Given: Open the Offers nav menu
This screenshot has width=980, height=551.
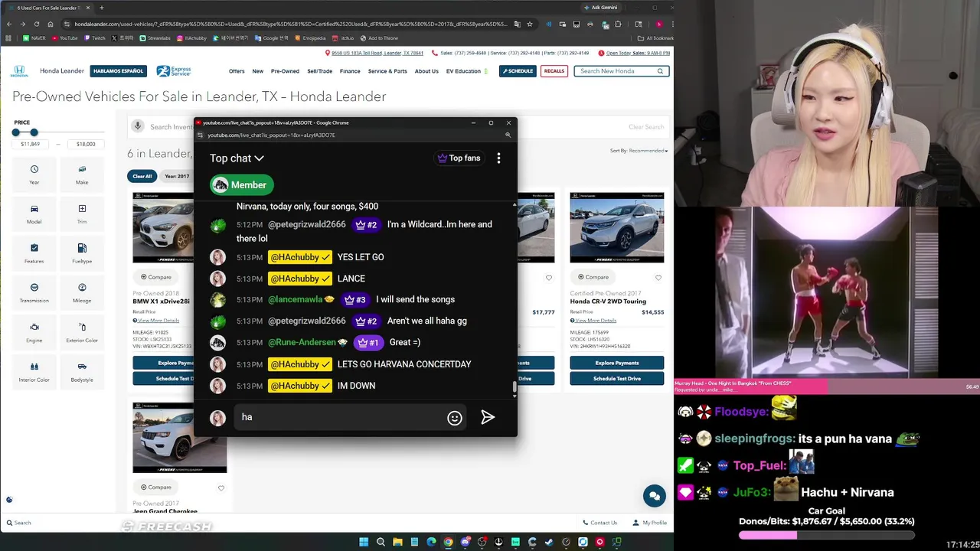Looking at the screenshot, I should (237, 71).
